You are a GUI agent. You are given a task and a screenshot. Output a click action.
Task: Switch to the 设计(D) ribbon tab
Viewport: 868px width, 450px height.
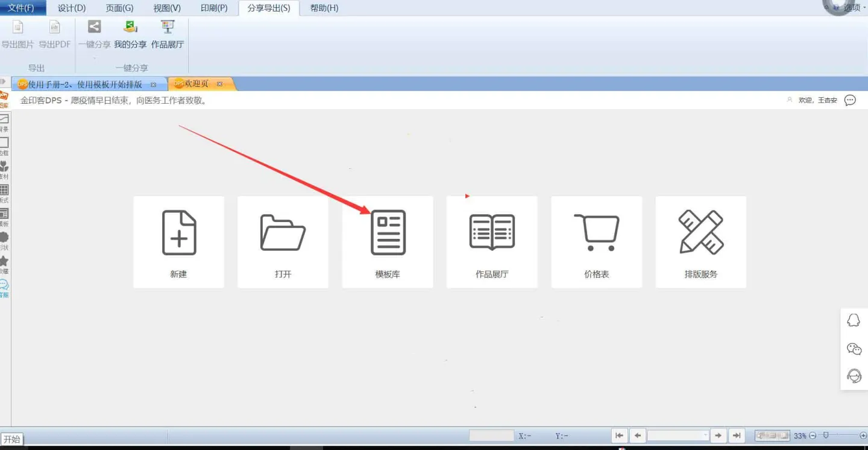coord(72,8)
